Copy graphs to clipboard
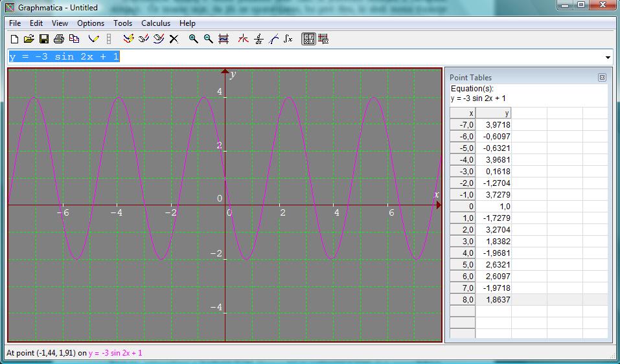 74,39
